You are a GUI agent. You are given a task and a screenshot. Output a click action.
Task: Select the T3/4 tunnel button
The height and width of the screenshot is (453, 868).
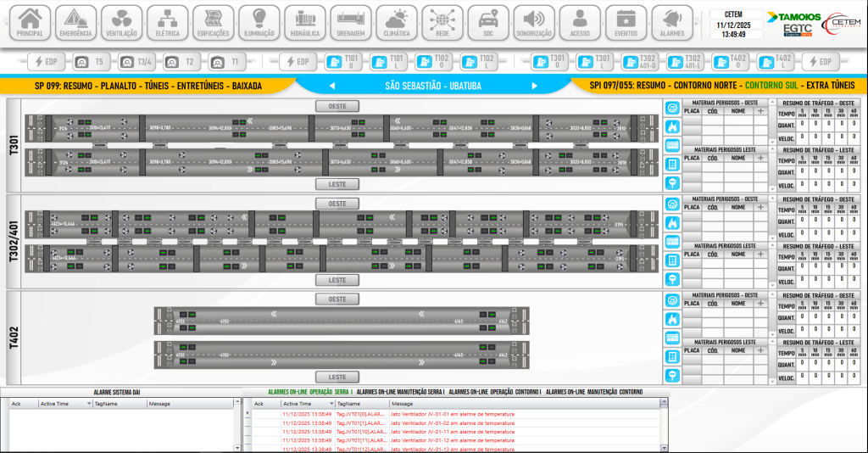(137, 62)
